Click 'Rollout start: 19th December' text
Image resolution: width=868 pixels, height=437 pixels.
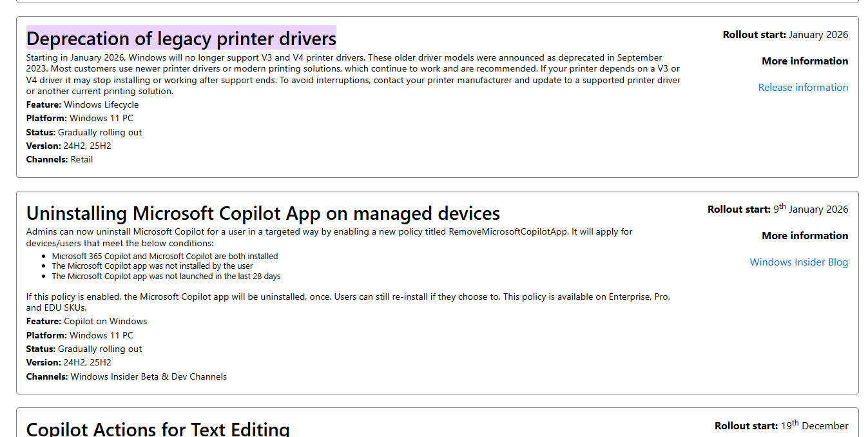click(782, 425)
